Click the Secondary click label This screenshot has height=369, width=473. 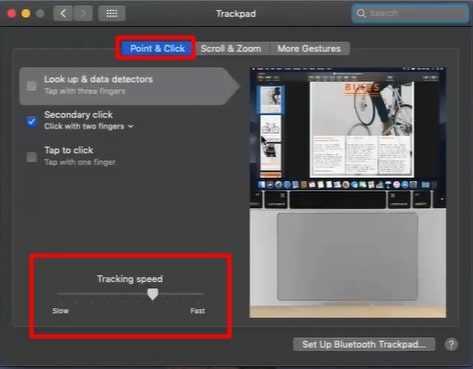(78, 115)
